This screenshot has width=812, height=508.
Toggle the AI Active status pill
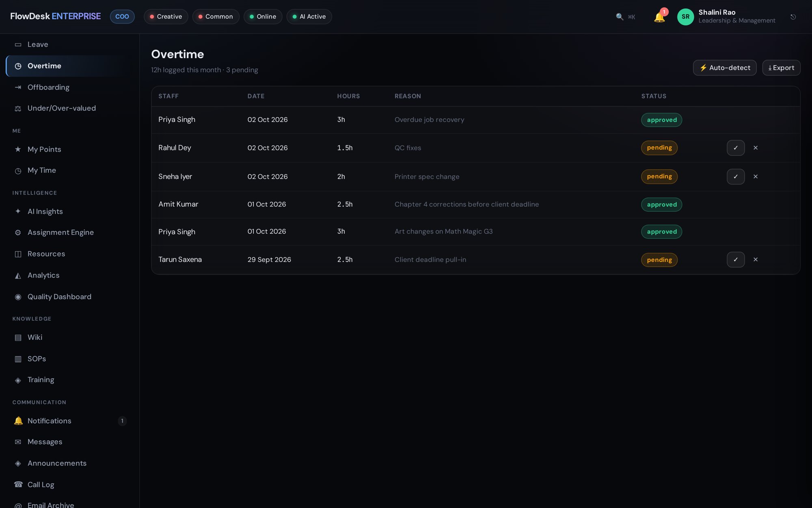point(309,17)
